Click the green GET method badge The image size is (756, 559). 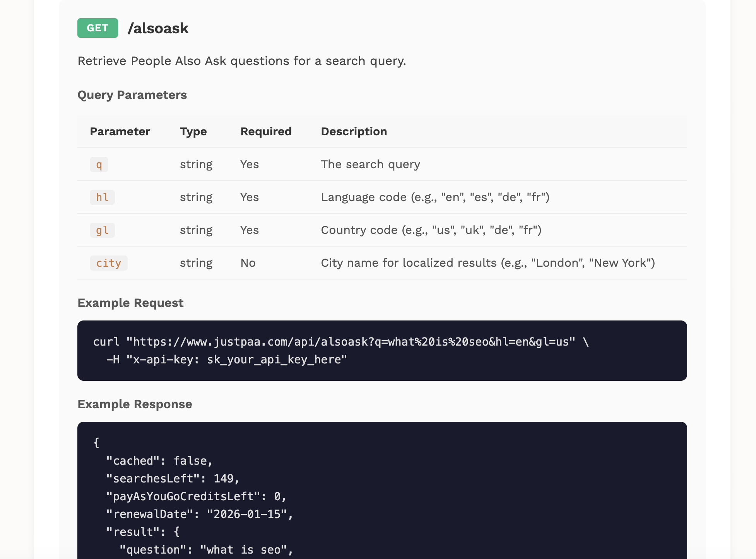point(97,28)
